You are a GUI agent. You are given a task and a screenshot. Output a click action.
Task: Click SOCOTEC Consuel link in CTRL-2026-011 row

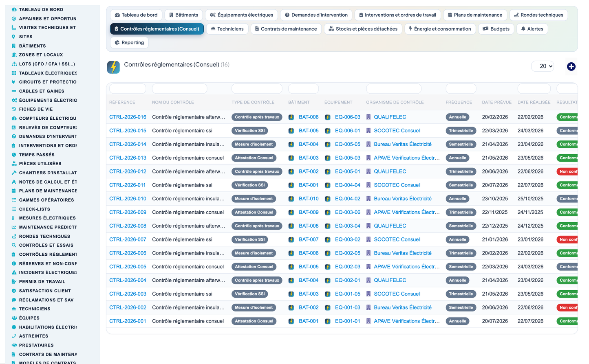pos(397,185)
